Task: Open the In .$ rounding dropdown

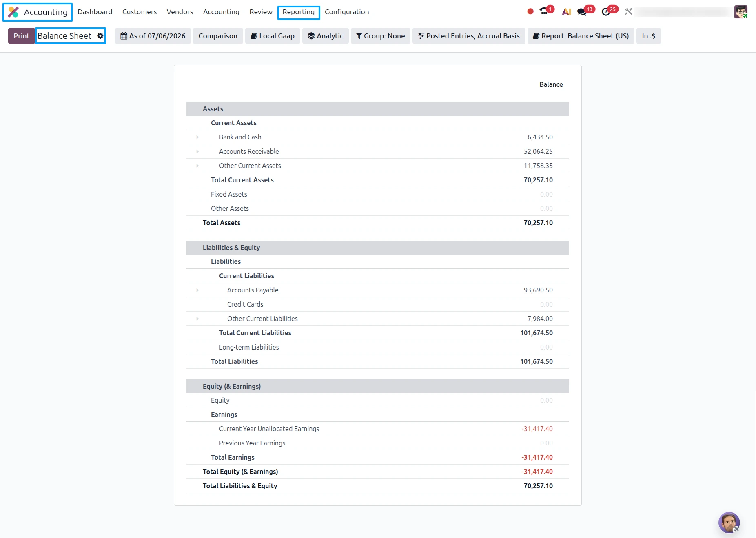Action: pos(648,36)
